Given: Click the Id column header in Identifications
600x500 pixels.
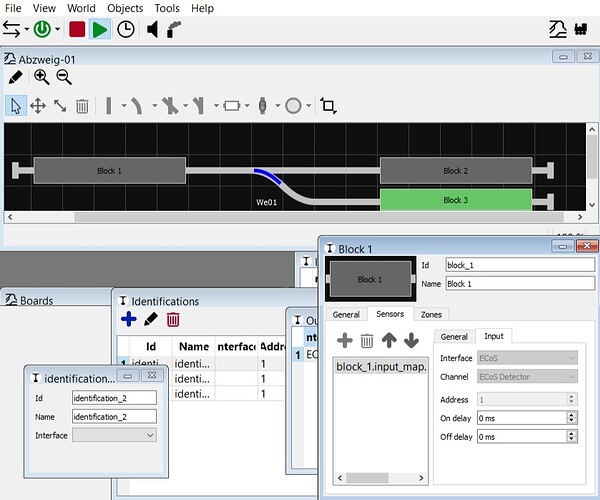Looking at the screenshot, I should coord(151,347).
